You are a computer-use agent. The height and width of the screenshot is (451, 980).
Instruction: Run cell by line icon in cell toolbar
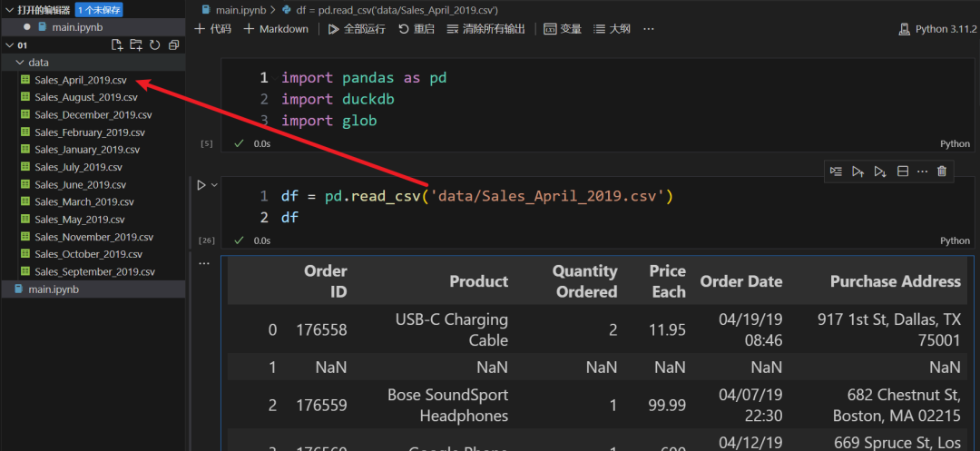tap(836, 171)
